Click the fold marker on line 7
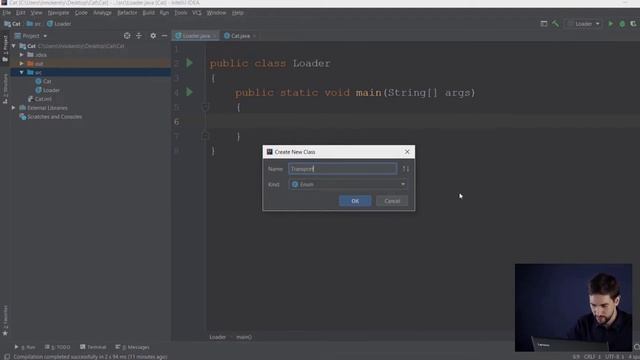 [x=205, y=136]
